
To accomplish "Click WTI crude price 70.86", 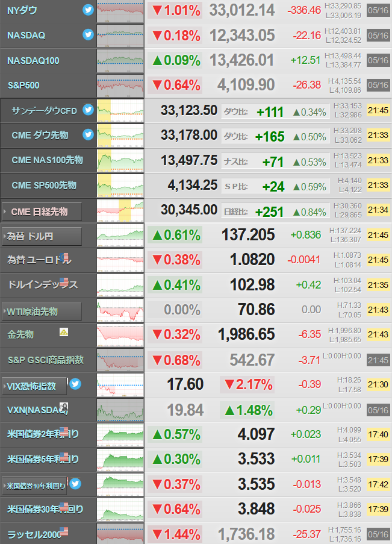I will point(257,310).
